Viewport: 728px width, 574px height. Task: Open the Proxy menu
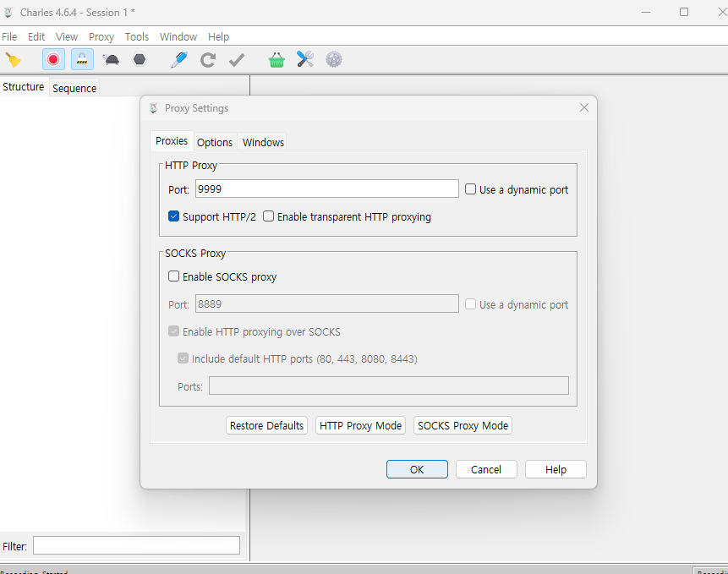click(101, 36)
